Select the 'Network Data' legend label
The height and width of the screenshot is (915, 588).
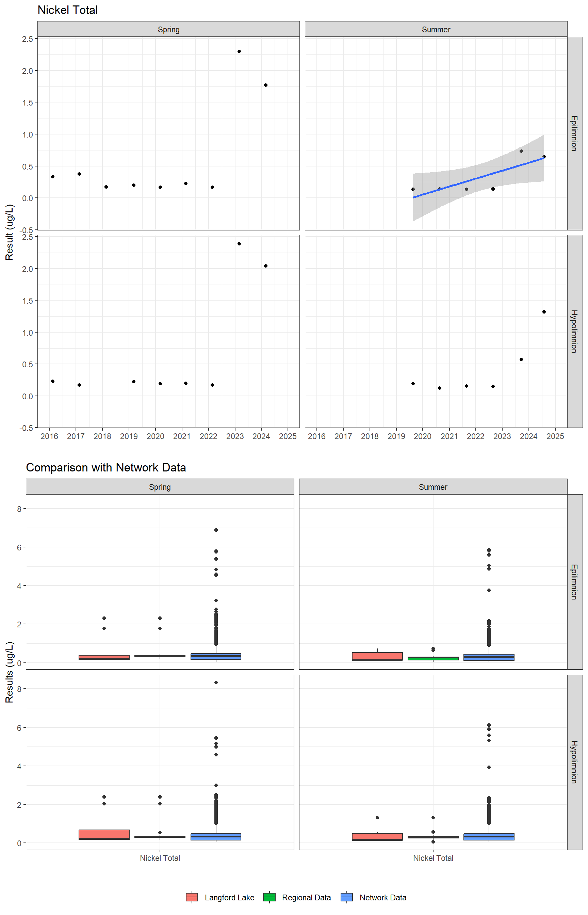383,897
